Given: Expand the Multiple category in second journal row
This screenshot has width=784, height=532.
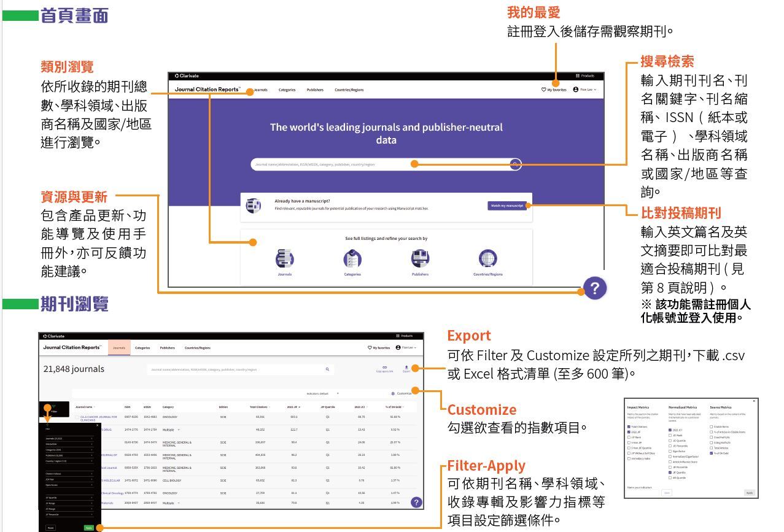Looking at the screenshot, I should tap(179, 430).
